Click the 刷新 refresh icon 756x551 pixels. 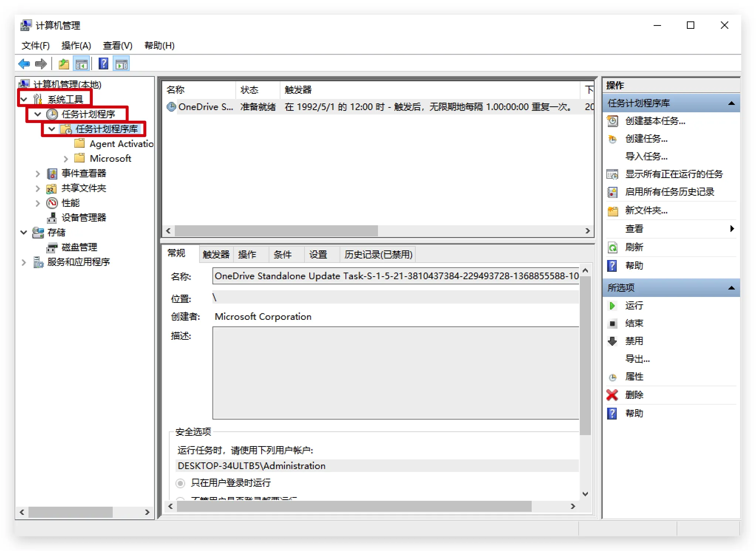[x=613, y=247]
